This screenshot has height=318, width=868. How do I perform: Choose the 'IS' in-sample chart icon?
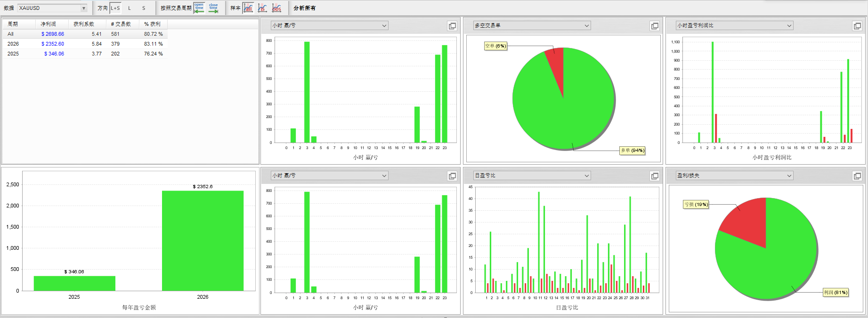[262, 8]
